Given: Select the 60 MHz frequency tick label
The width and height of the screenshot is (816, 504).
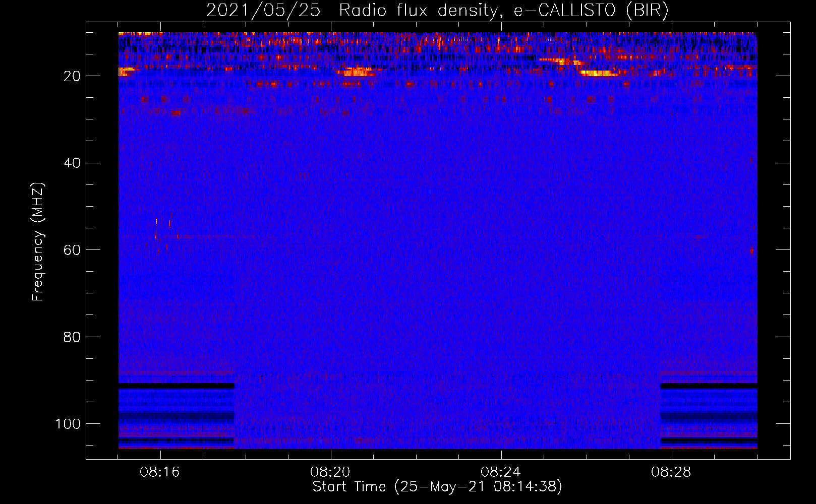Looking at the screenshot, I should [72, 250].
